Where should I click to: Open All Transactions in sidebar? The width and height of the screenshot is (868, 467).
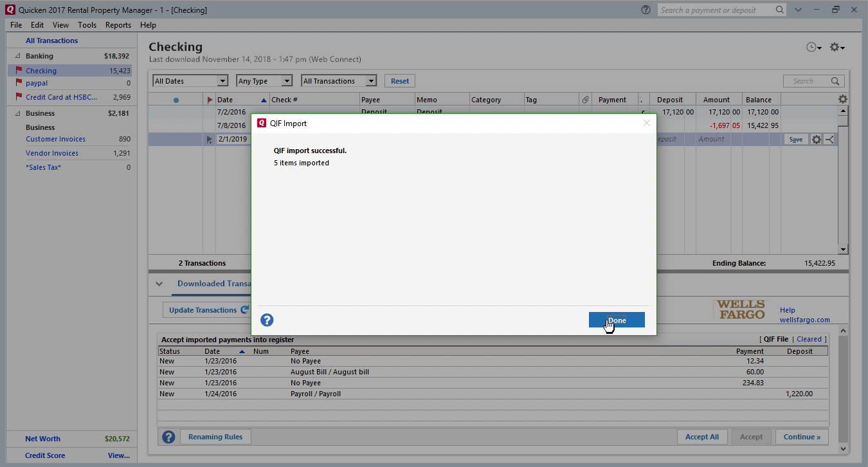(x=51, y=41)
